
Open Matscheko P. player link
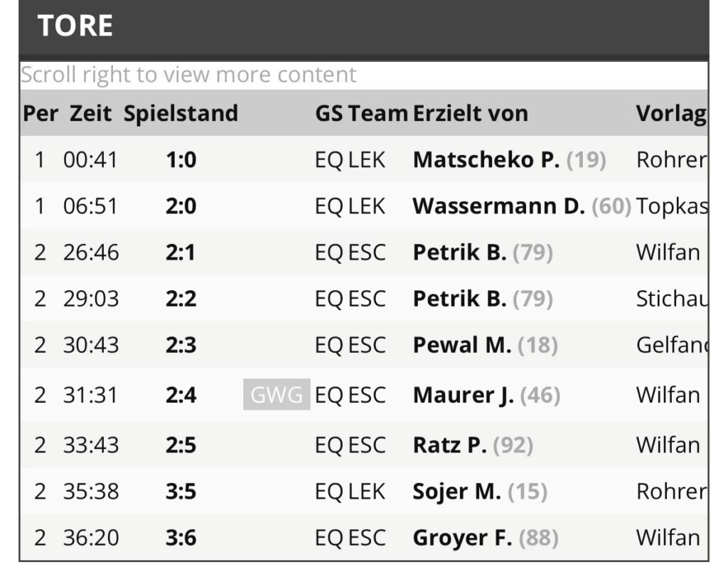[486, 160]
